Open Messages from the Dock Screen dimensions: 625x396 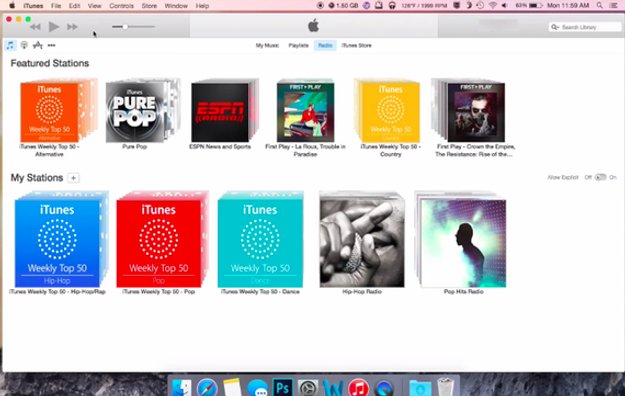[257, 387]
